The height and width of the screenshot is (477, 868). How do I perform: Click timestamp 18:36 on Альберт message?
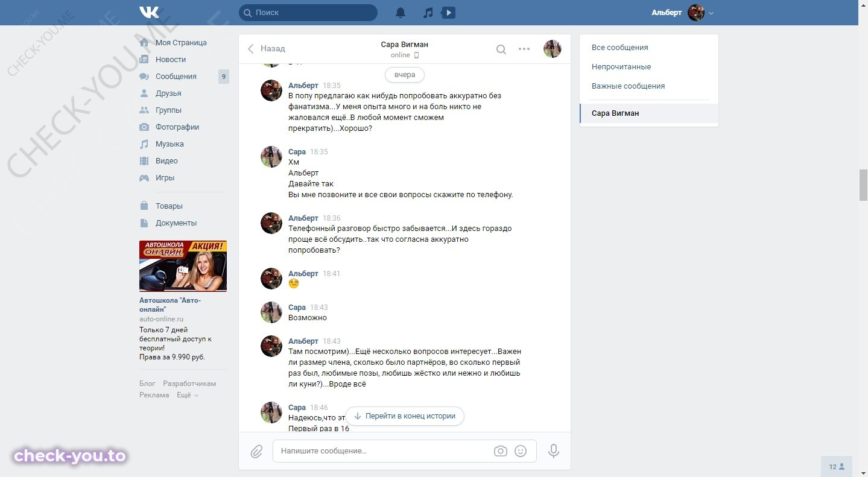[x=332, y=218]
